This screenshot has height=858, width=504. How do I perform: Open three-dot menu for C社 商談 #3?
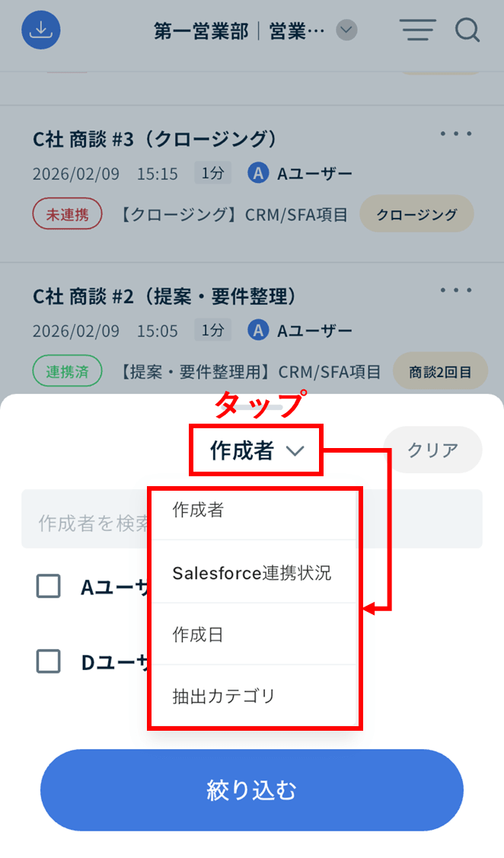456,134
